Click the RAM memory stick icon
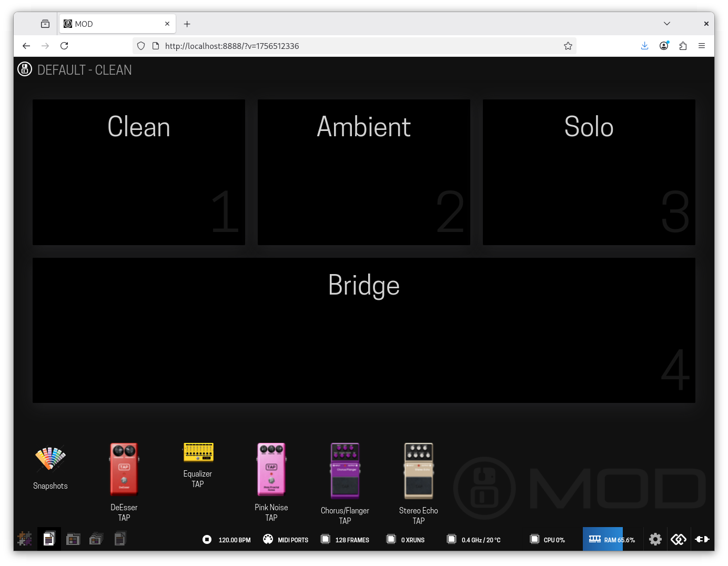 [595, 539]
